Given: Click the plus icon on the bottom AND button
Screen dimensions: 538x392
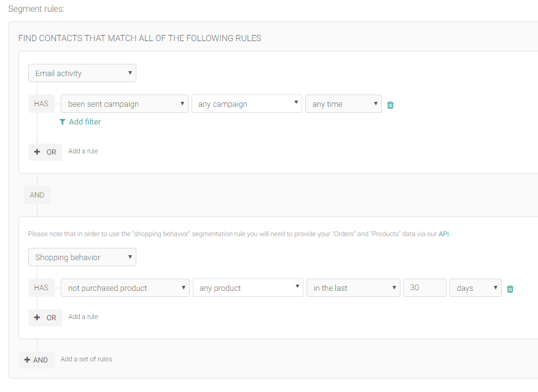Looking at the screenshot, I should tap(27, 359).
